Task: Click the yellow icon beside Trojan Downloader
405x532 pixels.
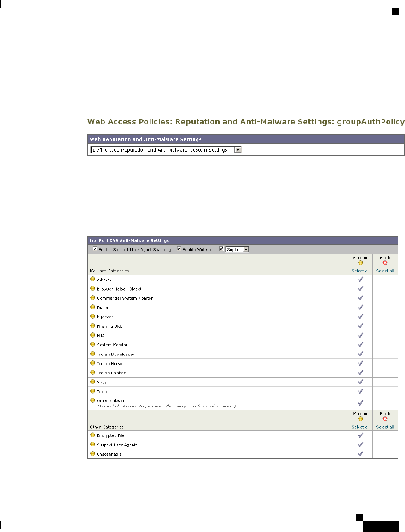Action: (x=93, y=354)
